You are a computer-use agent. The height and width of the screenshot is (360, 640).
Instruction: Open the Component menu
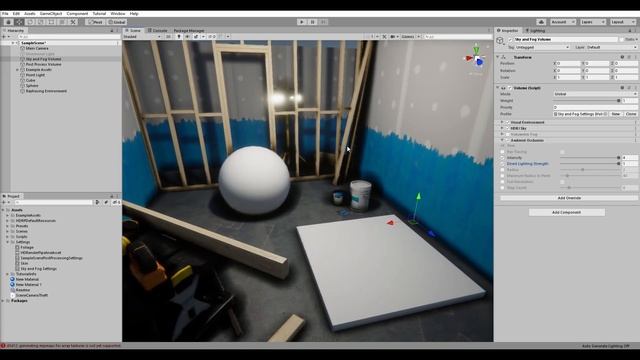(77, 13)
